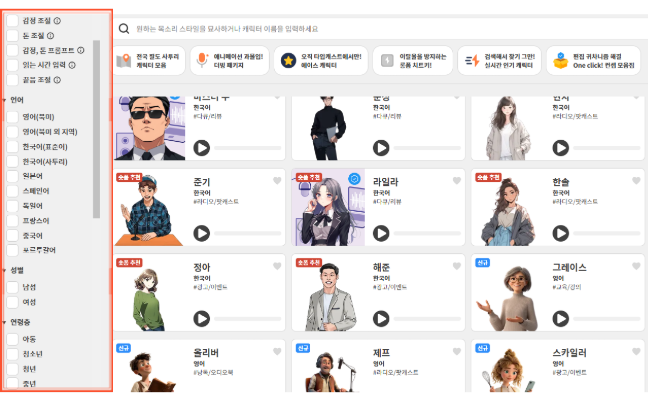The width and height of the screenshot is (648, 395).
Task: Tick the 남성 gender checkbox
Action: tap(12, 287)
